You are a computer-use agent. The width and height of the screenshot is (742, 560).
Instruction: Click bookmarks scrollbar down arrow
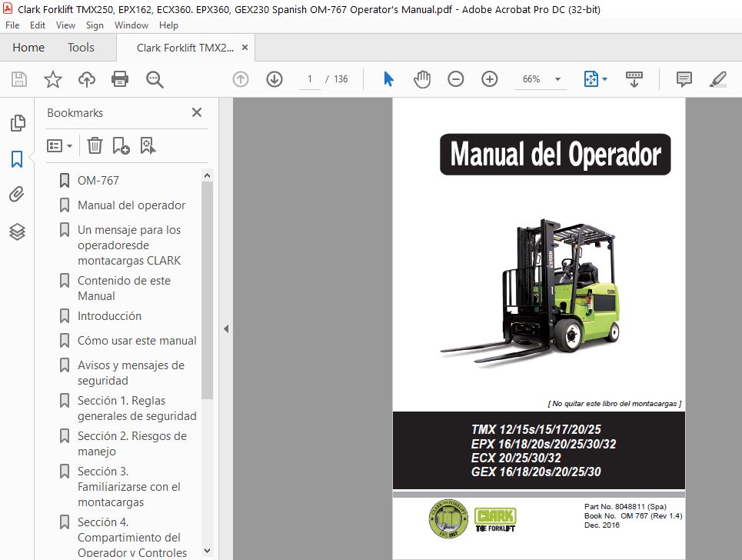click(x=207, y=551)
